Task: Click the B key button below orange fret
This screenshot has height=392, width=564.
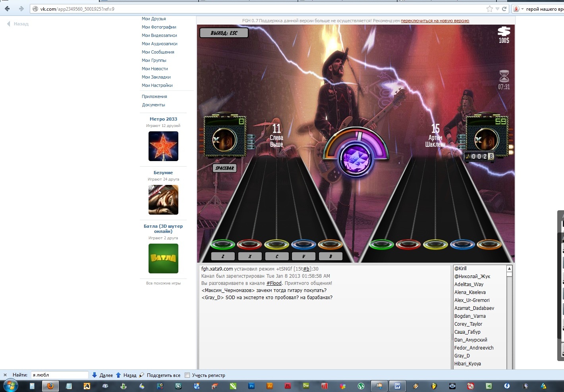Action: click(x=330, y=256)
